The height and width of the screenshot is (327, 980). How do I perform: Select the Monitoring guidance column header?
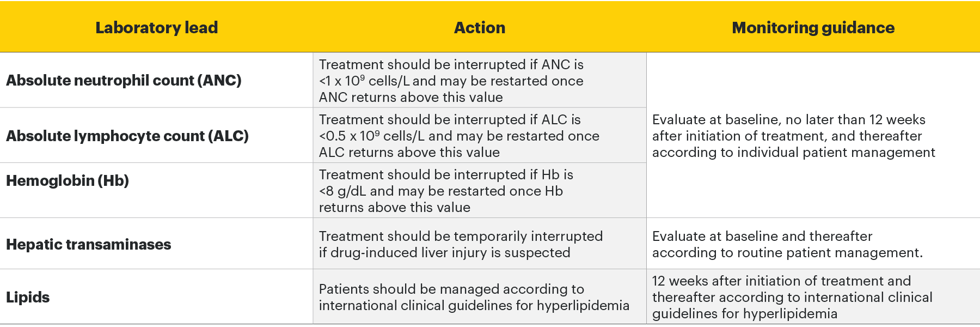click(813, 27)
